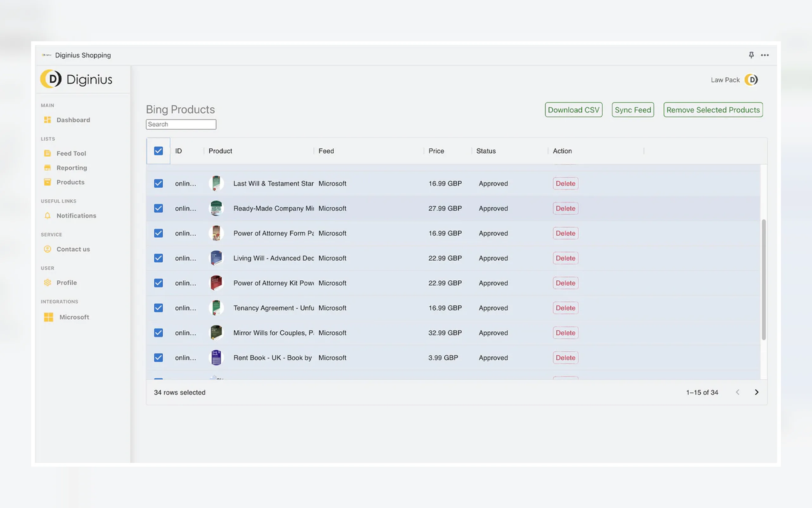Click Living Will product thumbnail

216,258
